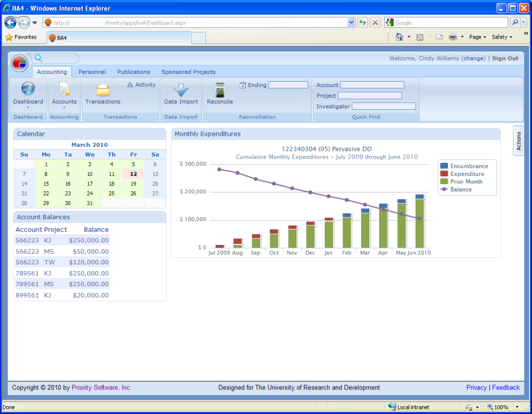This screenshot has height=414, width=532.
Task: Select the Accounts icon in the ribbon
Action: pyautogui.click(x=64, y=89)
